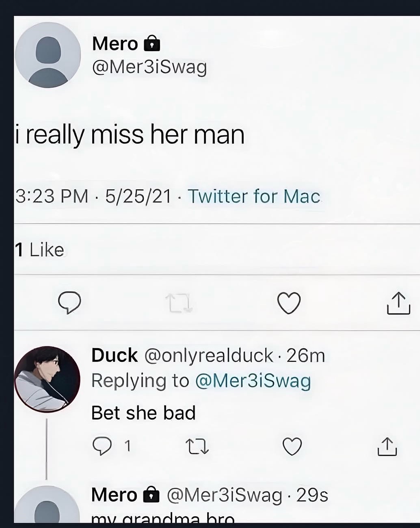The height and width of the screenshot is (528, 420).
Task: Click the Duck display name
Action: click(x=115, y=355)
